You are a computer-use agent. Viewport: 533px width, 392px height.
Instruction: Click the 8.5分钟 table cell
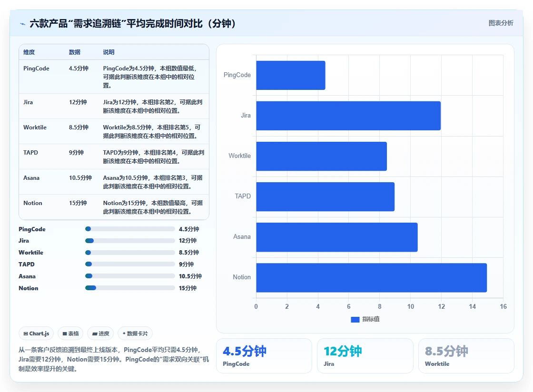click(x=79, y=127)
